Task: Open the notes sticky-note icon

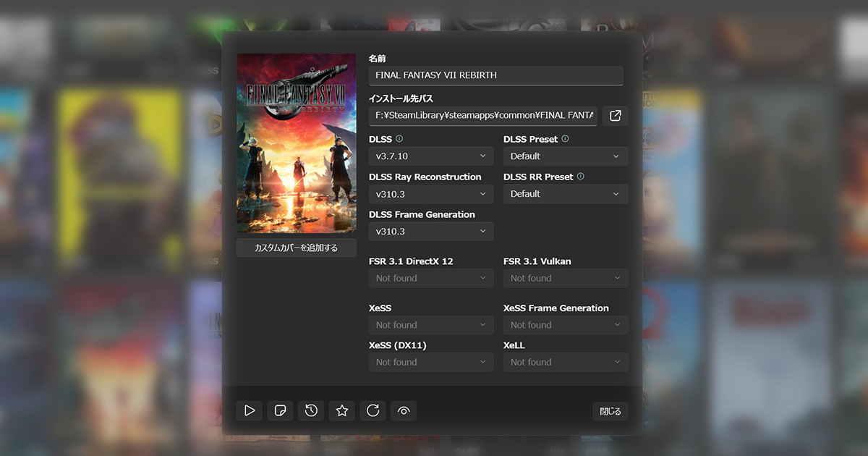Action: (x=280, y=411)
